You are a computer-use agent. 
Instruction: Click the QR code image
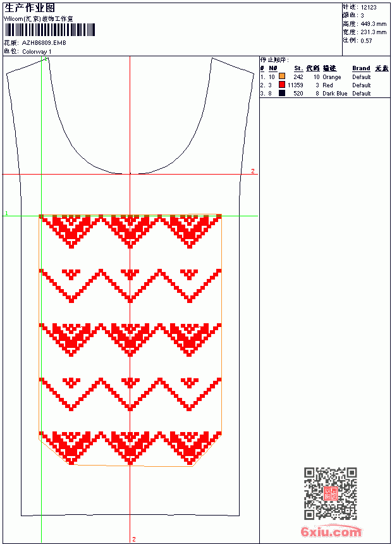click(x=331, y=493)
